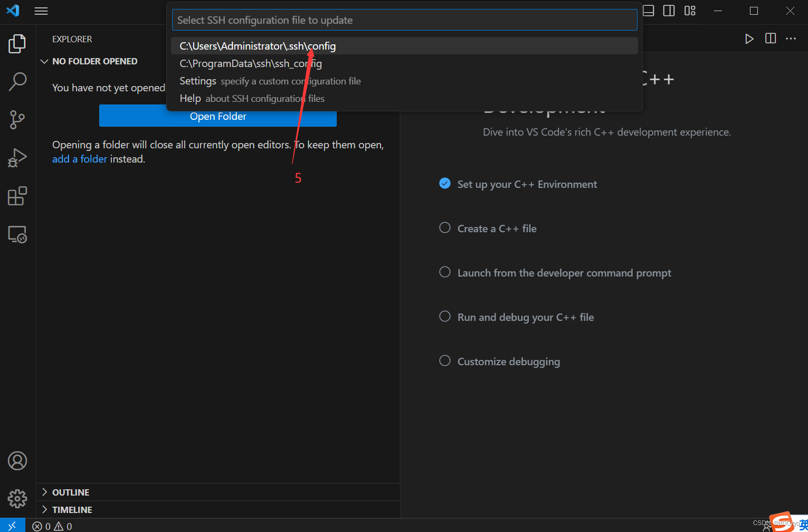Choose Help about SSH configuration files
The image size is (808, 532).
404,98
